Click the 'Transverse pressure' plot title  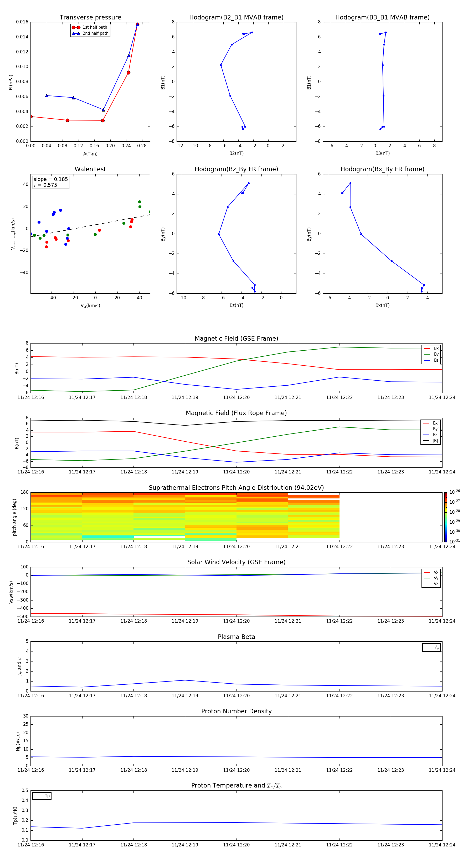click(x=90, y=18)
